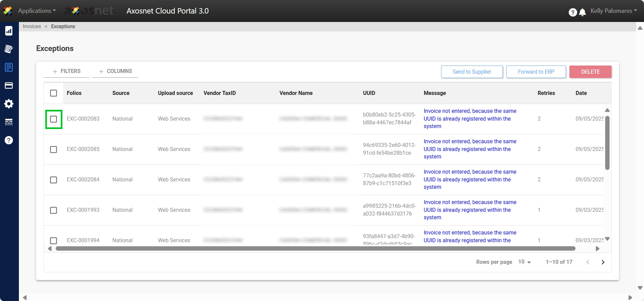Open the settings gear in sidebar
This screenshot has height=301, width=644.
9,104
